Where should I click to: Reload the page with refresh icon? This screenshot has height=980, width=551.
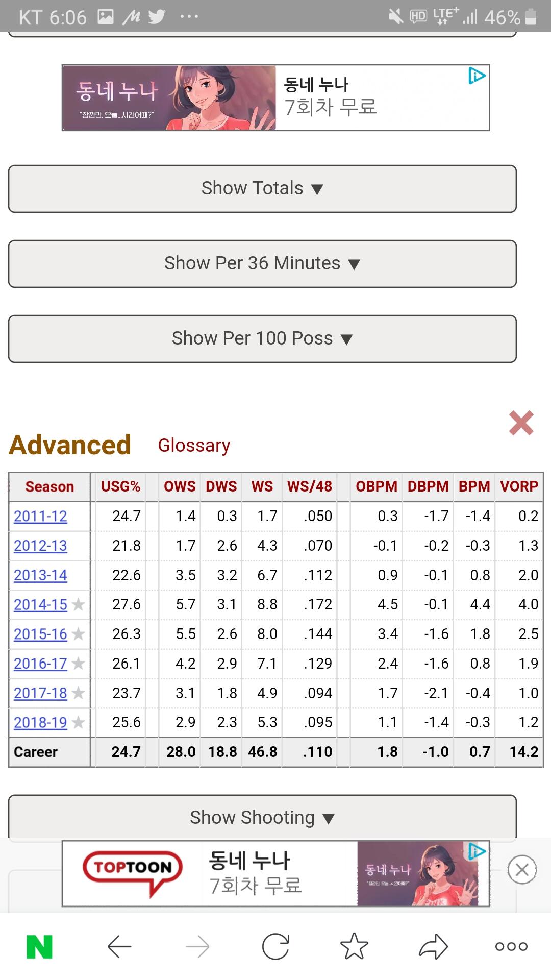[276, 946]
